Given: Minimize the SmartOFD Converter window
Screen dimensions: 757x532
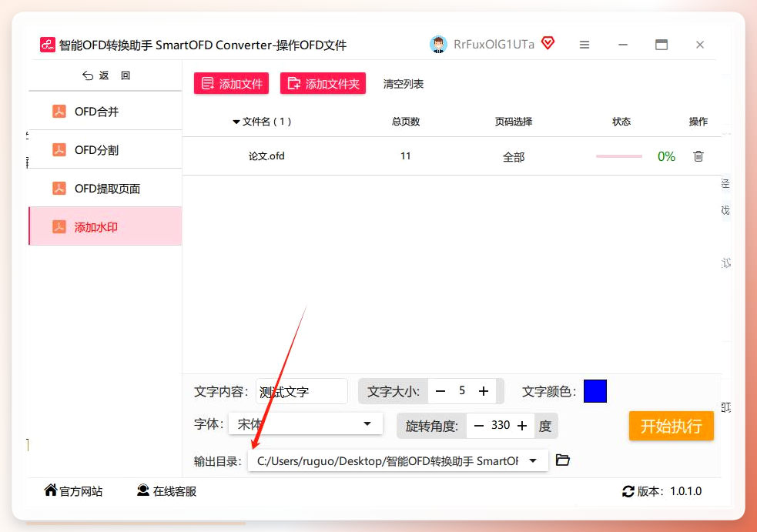Looking at the screenshot, I should (x=623, y=45).
